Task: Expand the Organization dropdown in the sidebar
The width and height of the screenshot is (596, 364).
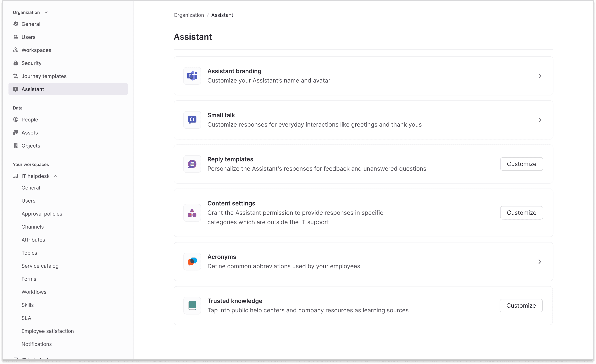Action: pyautogui.click(x=46, y=12)
